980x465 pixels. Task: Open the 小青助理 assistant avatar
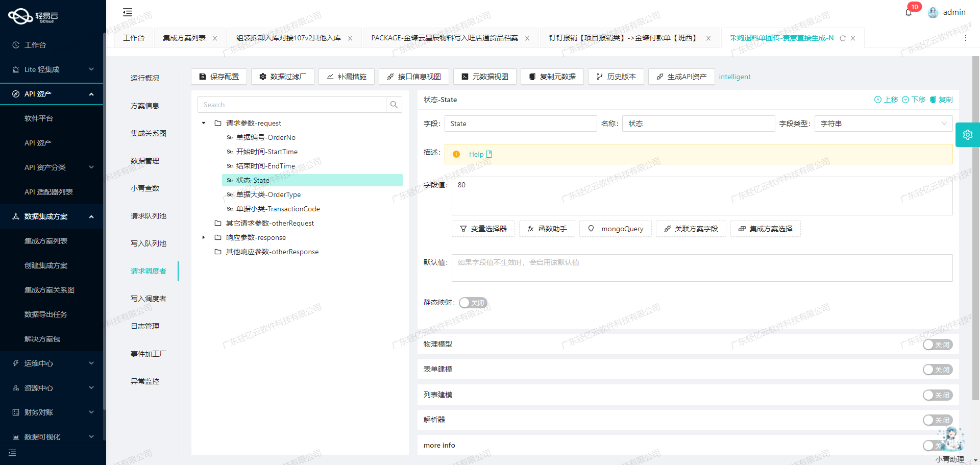[x=950, y=439]
